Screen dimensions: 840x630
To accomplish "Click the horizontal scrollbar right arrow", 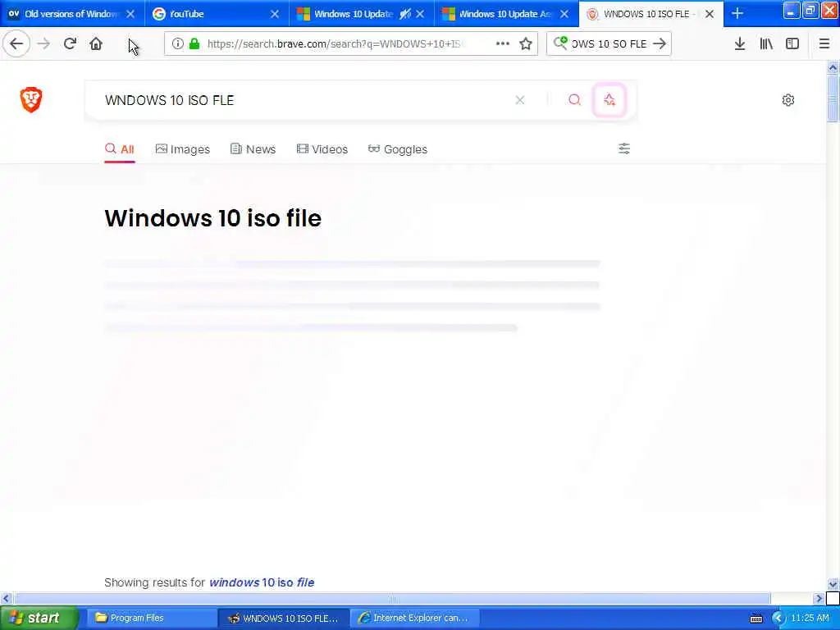I will click(819, 598).
